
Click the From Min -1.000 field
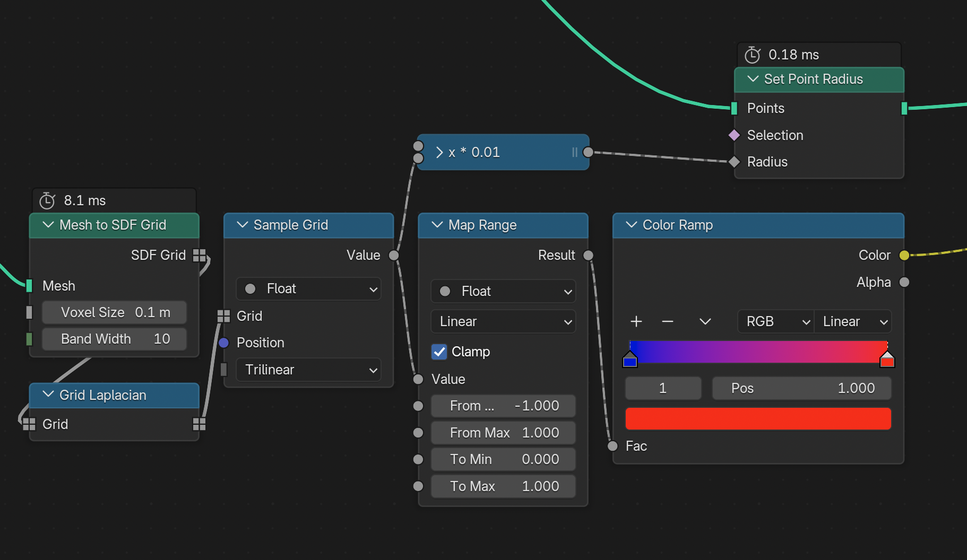click(x=503, y=406)
